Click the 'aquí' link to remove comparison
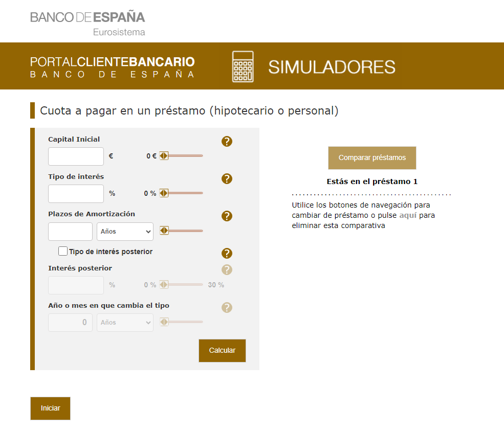This screenshot has width=504, height=432. pyautogui.click(x=407, y=215)
